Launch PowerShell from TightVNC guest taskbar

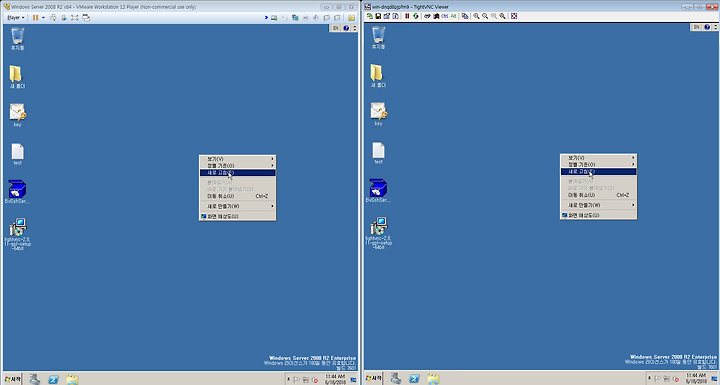point(414,379)
